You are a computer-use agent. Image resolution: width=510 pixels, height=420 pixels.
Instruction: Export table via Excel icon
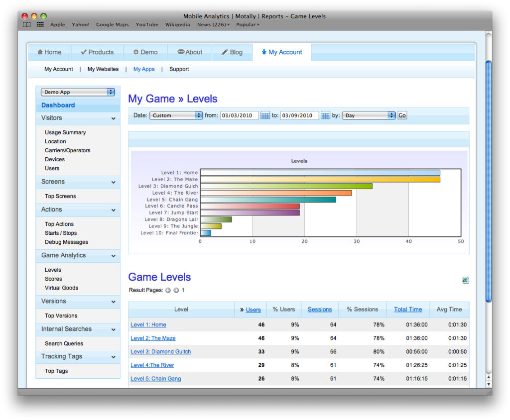pos(466,280)
